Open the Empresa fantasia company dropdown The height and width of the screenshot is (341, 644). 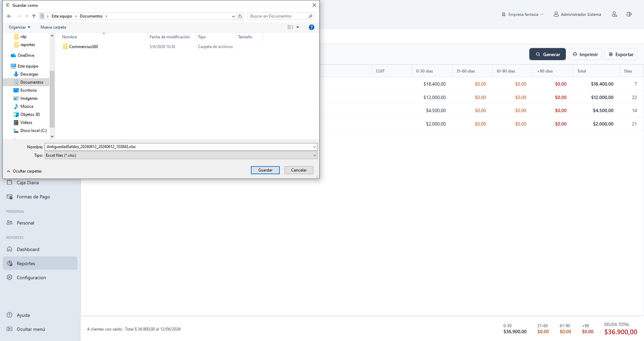522,14
